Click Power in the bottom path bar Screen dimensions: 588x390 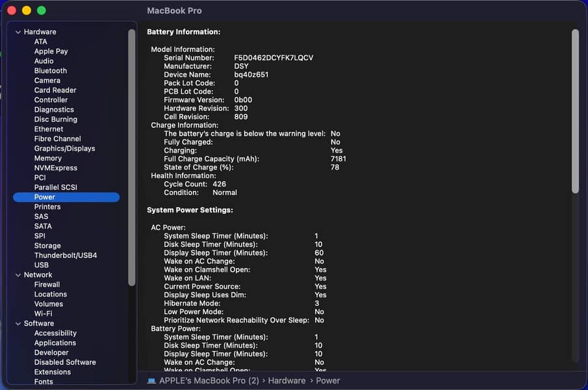tap(327, 381)
